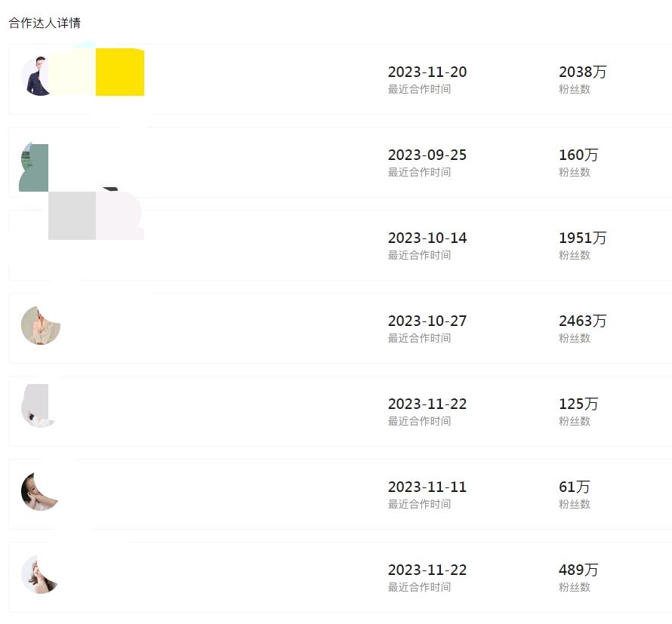Click the 489万 follower count
672x624 pixels.
point(578,570)
